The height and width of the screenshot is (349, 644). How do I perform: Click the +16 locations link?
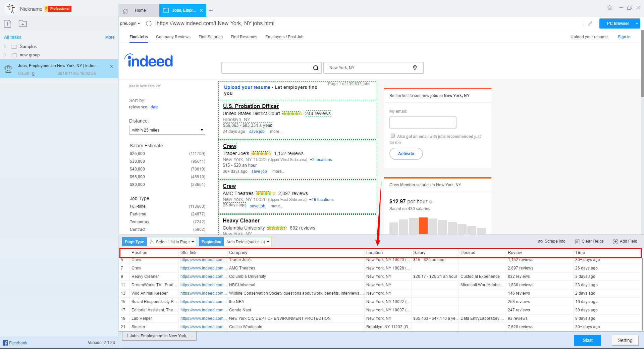tap(321, 200)
